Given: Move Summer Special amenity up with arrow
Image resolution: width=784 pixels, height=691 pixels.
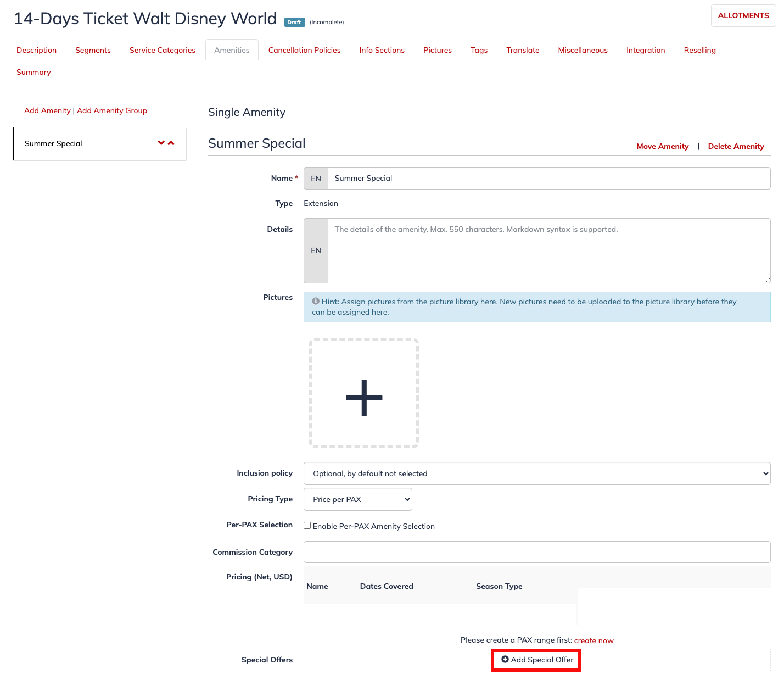Looking at the screenshot, I should pos(171,143).
